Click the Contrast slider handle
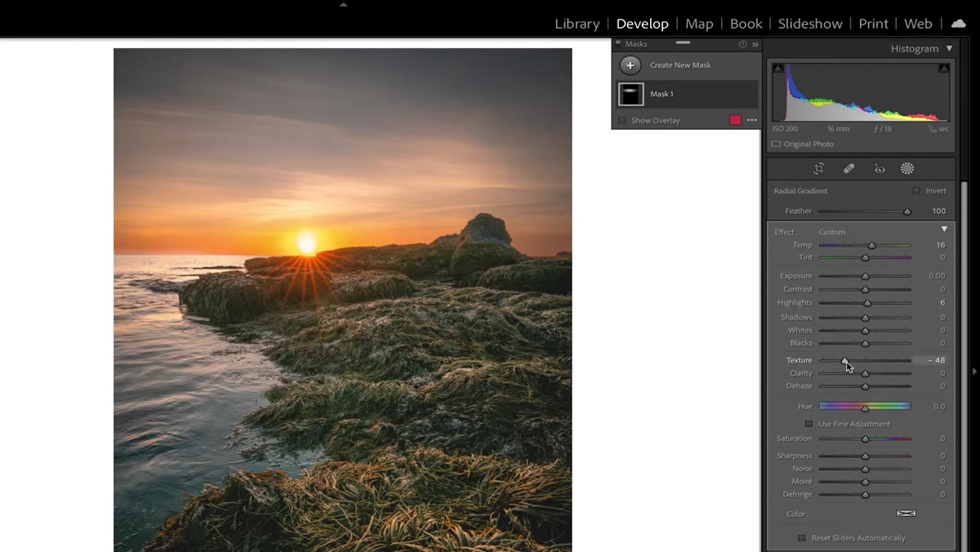 865,289
